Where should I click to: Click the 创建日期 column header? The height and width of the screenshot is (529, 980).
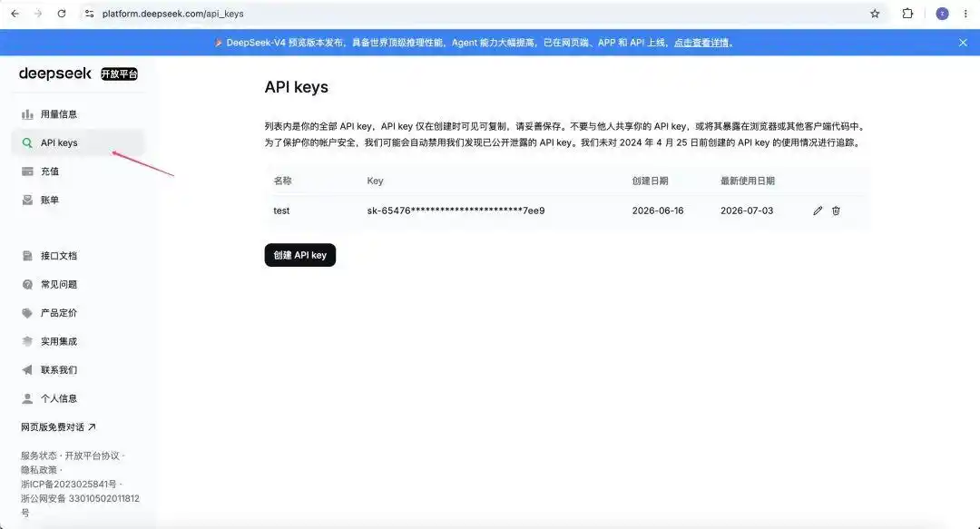point(650,181)
